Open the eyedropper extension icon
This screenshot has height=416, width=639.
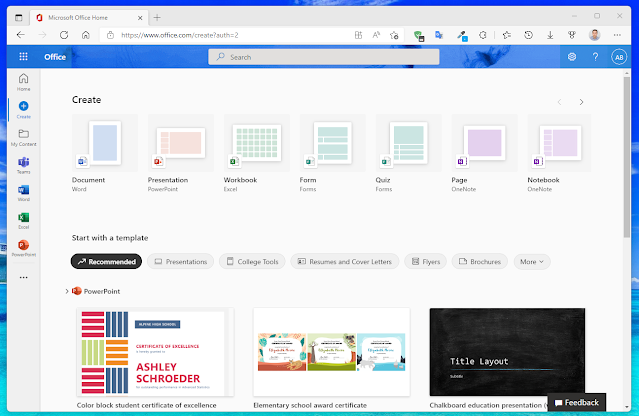coord(461,35)
